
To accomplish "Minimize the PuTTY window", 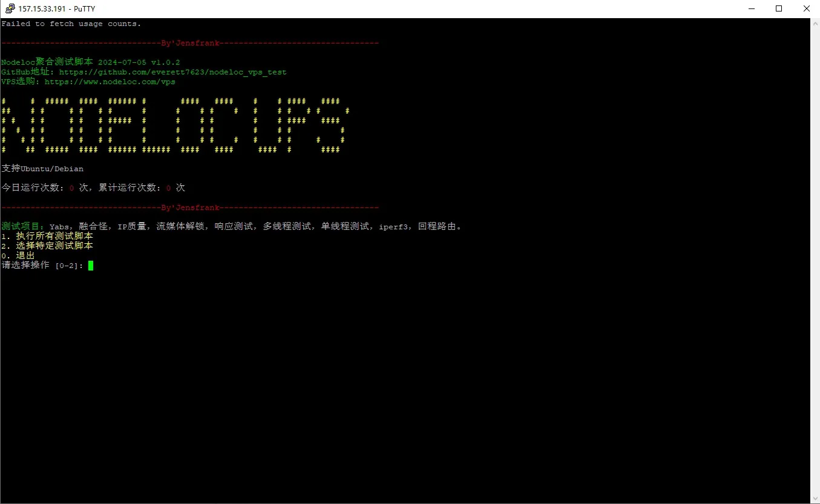I will [751, 8].
